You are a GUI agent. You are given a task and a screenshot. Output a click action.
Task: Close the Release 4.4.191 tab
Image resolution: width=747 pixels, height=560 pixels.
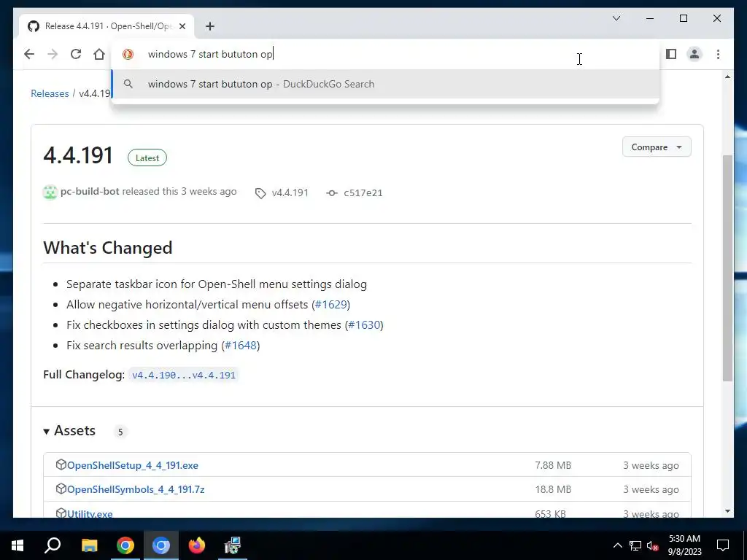[x=182, y=26]
